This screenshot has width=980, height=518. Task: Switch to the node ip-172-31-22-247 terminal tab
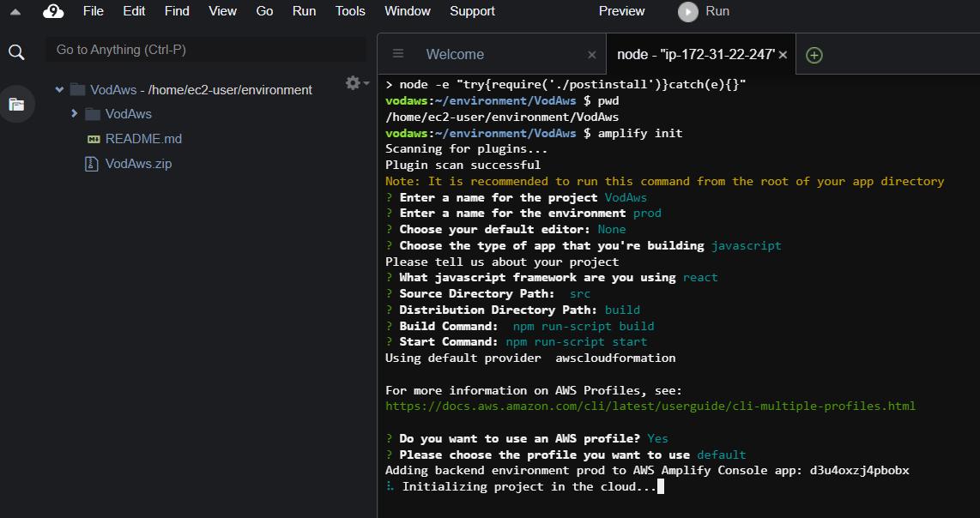point(696,54)
